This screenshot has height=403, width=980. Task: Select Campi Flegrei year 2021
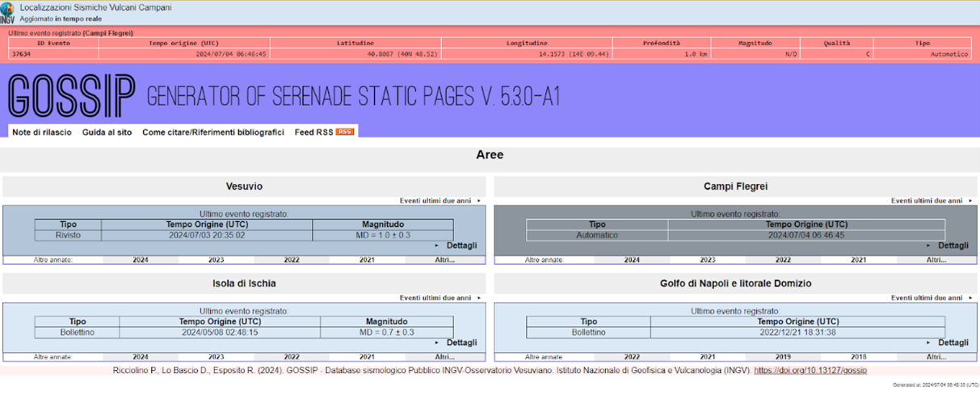[x=858, y=260]
